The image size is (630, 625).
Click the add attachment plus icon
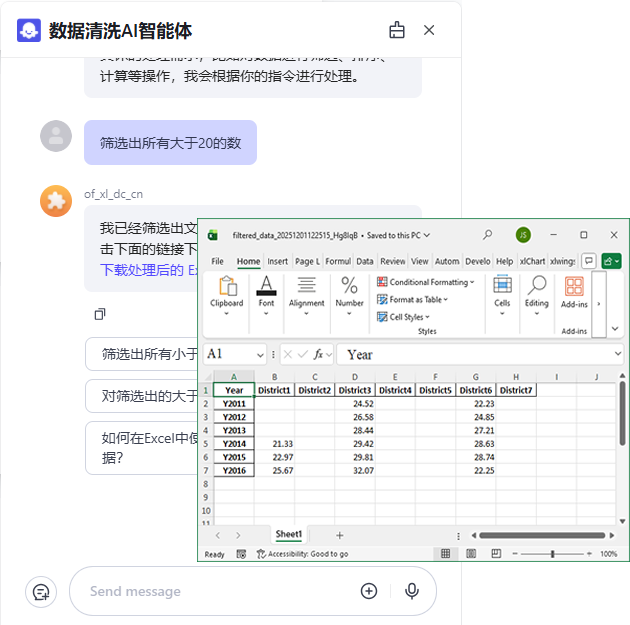369,591
